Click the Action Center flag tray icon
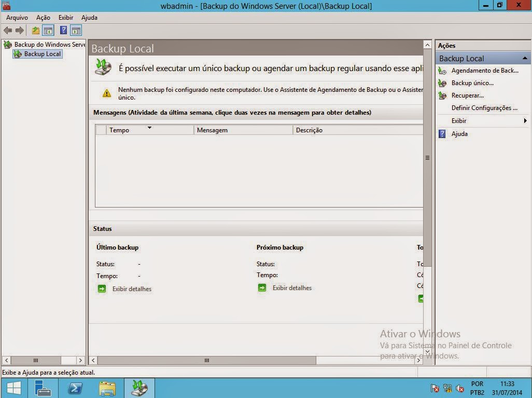This screenshot has width=532, height=398. (x=435, y=388)
